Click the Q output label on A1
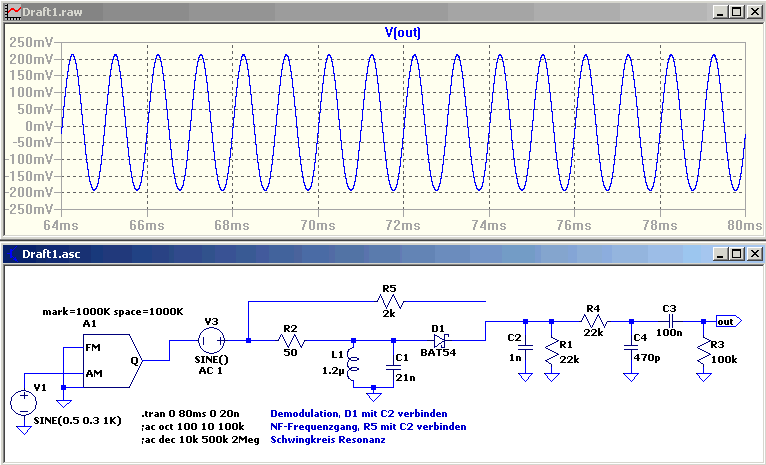Screen dimensions: 766x465 134,361
